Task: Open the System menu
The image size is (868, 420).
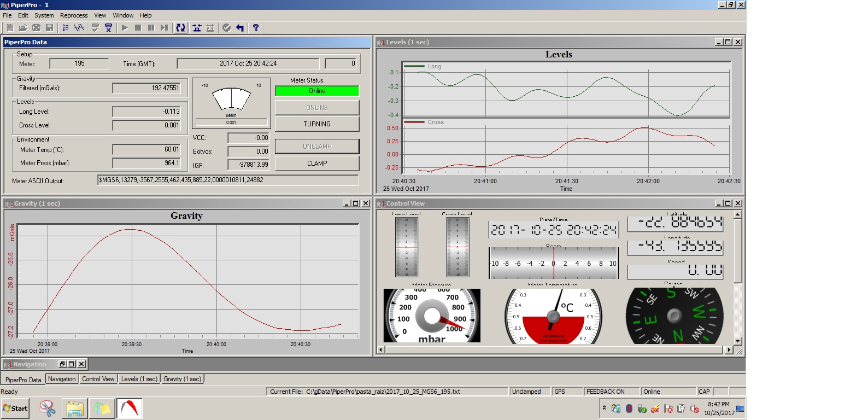Action: point(44,15)
